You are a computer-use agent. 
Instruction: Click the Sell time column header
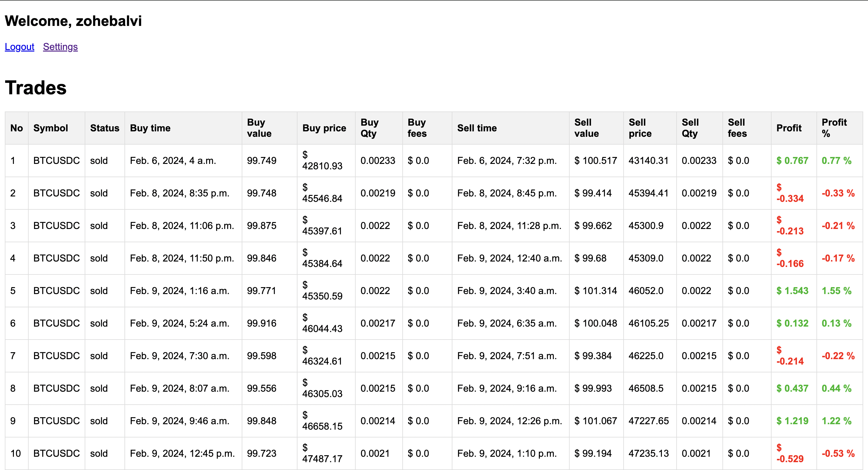pos(476,128)
